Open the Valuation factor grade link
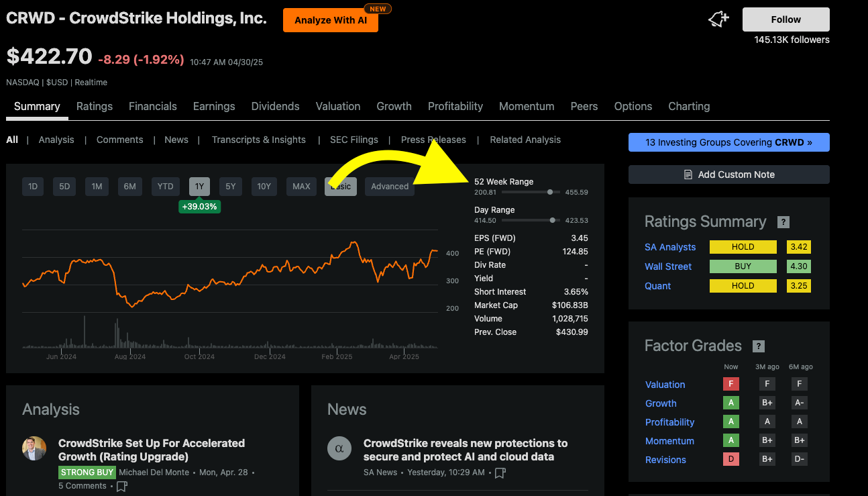This screenshot has height=496, width=868. pyautogui.click(x=665, y=385)
